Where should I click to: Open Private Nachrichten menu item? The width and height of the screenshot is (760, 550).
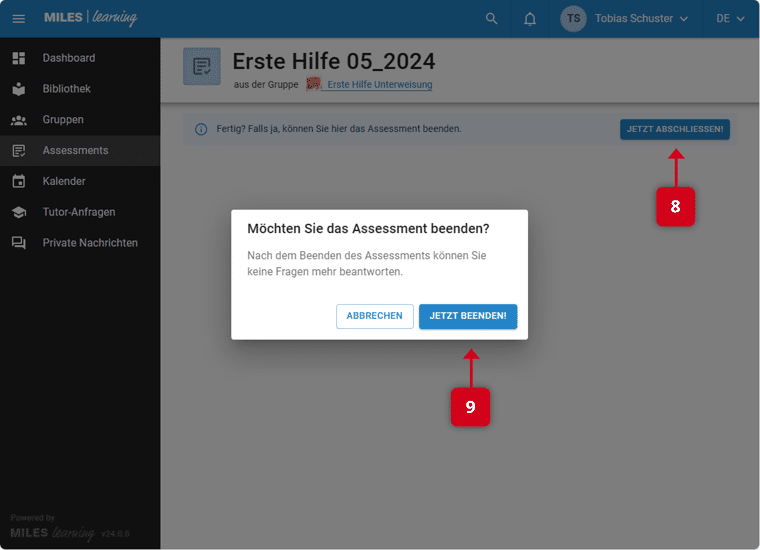tap(90, 243)
